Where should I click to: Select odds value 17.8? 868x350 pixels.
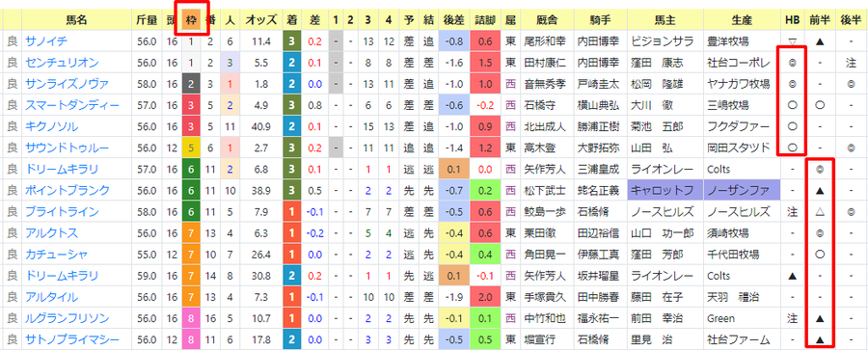pyautogui.click(x=260, y=339)
